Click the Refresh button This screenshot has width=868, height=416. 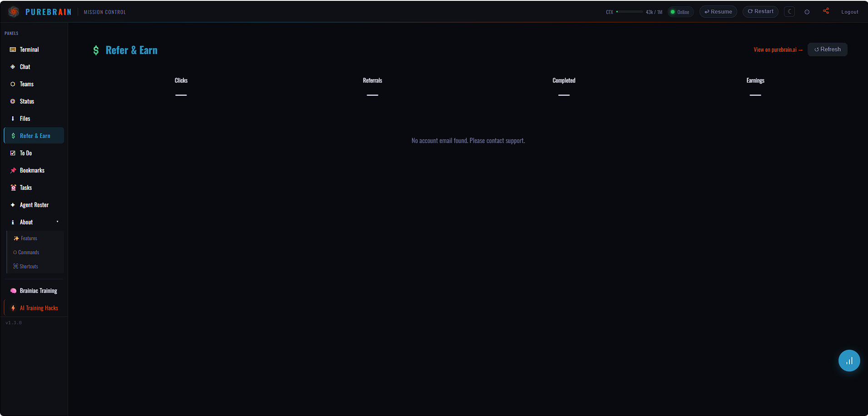[827, 50]
